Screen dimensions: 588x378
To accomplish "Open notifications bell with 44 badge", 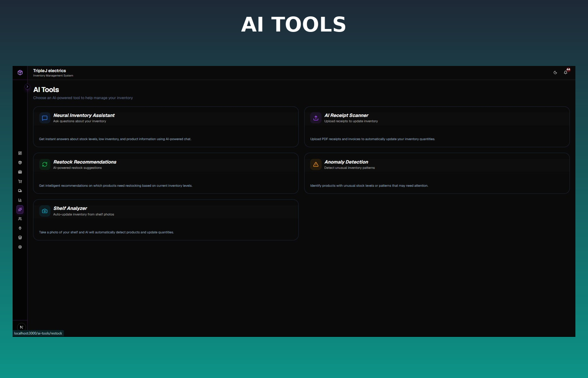I will tap(566, 72).
